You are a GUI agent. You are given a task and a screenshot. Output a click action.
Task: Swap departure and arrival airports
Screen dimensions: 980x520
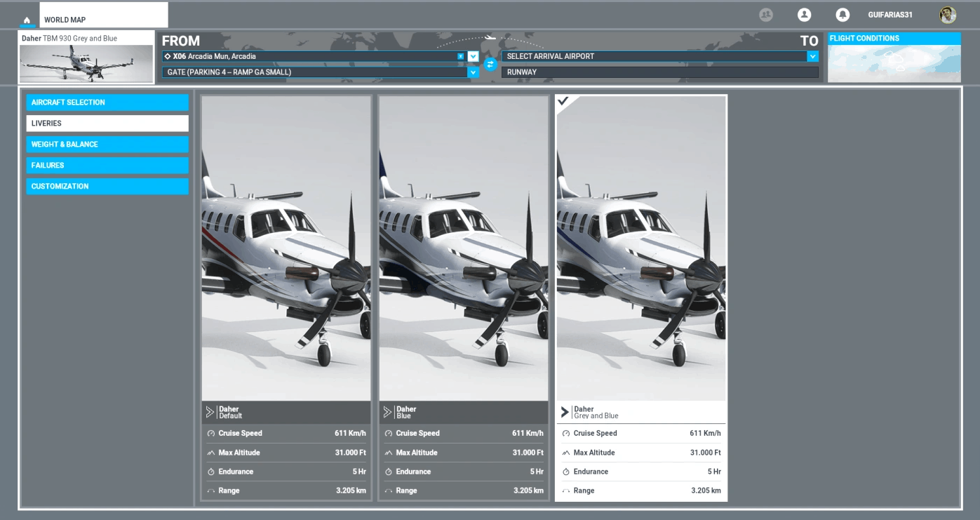coord(490,64)
